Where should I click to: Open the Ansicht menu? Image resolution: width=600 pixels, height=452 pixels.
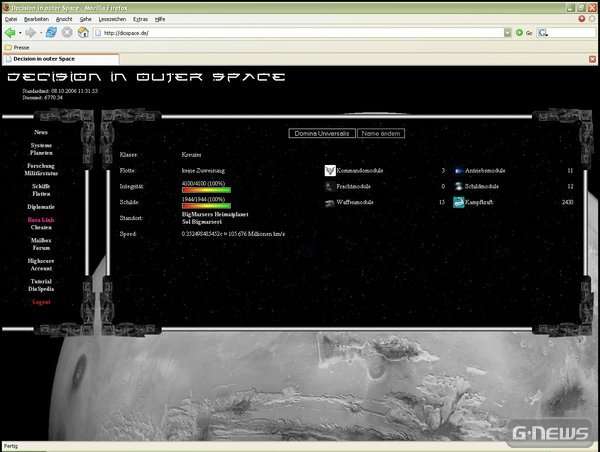(64, 19)
